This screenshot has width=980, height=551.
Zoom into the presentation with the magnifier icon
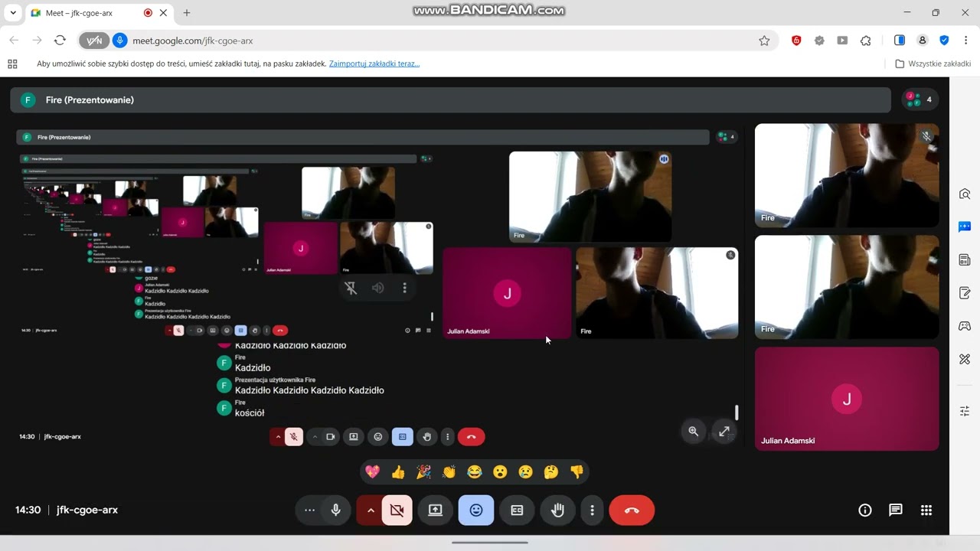tap(693, 432)
